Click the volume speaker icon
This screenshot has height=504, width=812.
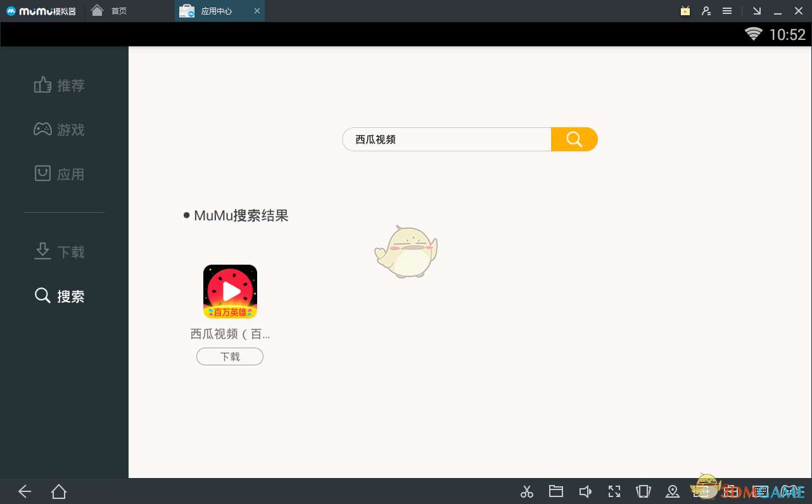click(585, 491)
